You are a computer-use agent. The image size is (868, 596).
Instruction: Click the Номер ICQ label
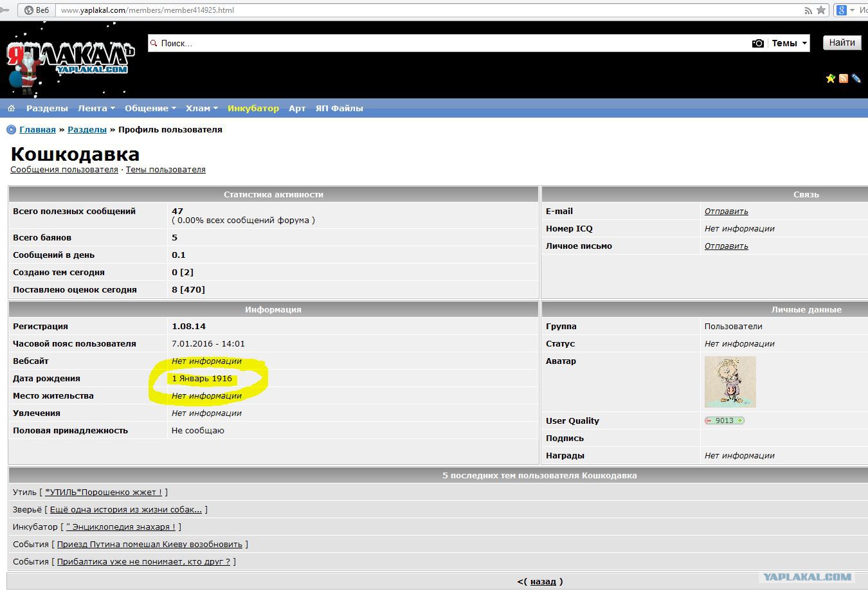pyautogui.click(x=569, y=228)
